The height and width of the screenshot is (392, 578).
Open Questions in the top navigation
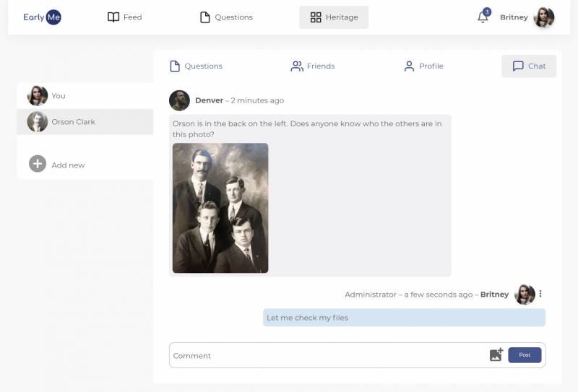(226, 17)
